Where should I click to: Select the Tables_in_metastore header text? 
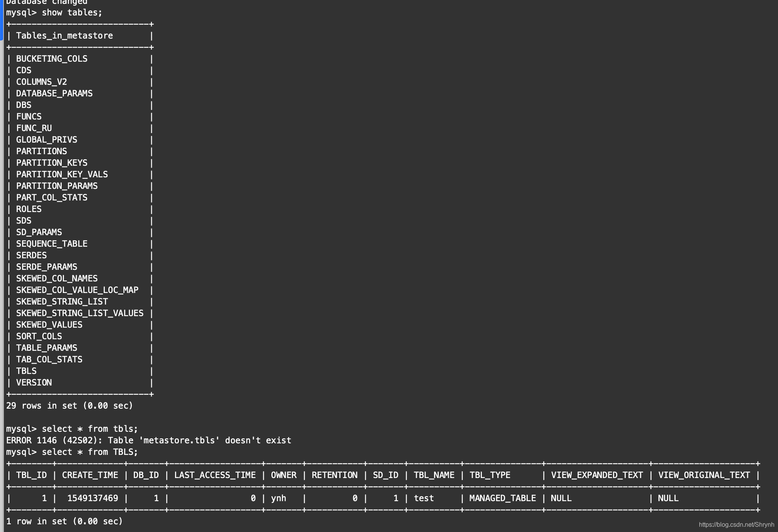(64, 35)
